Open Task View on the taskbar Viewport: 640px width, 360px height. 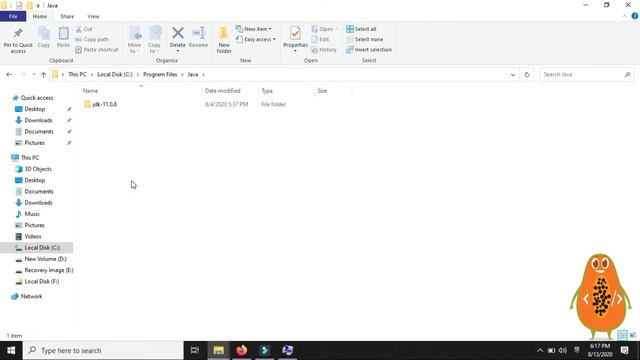[x=195, y=351]
